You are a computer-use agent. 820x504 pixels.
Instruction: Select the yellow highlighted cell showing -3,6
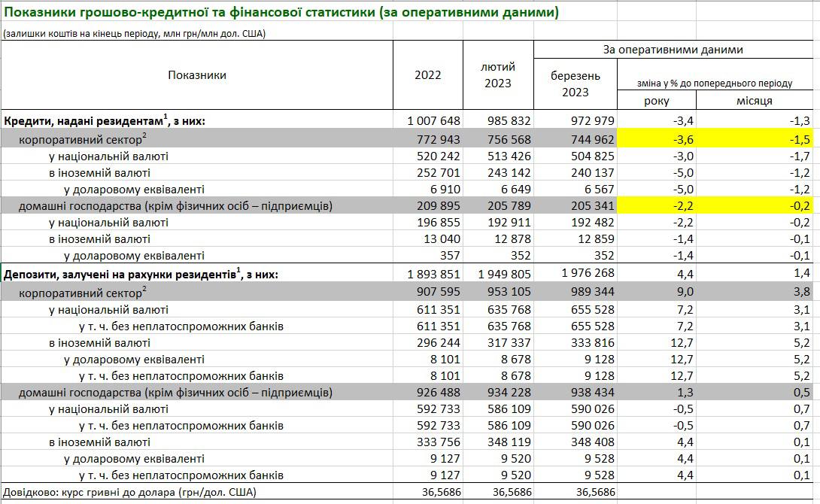click(657, 139)
